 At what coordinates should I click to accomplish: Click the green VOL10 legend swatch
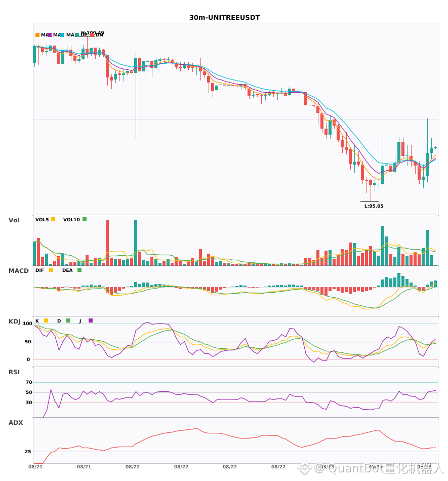(x=85, y=219)
